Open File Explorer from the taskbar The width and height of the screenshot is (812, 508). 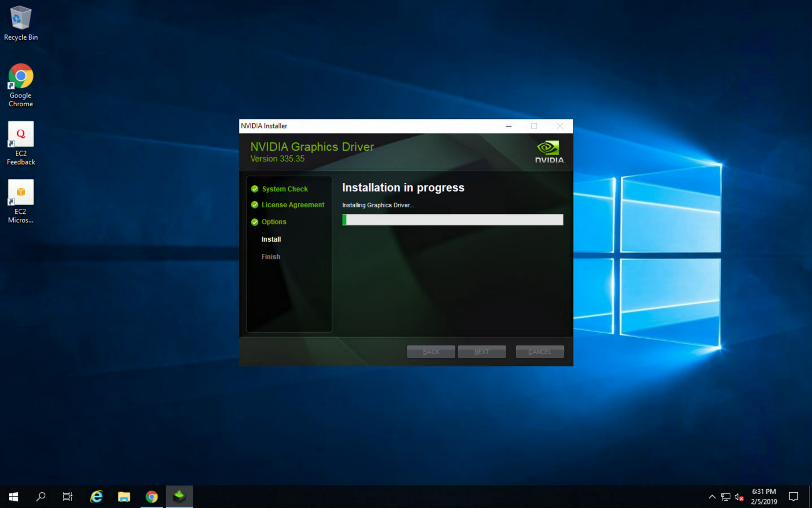(x=124, y=496)
